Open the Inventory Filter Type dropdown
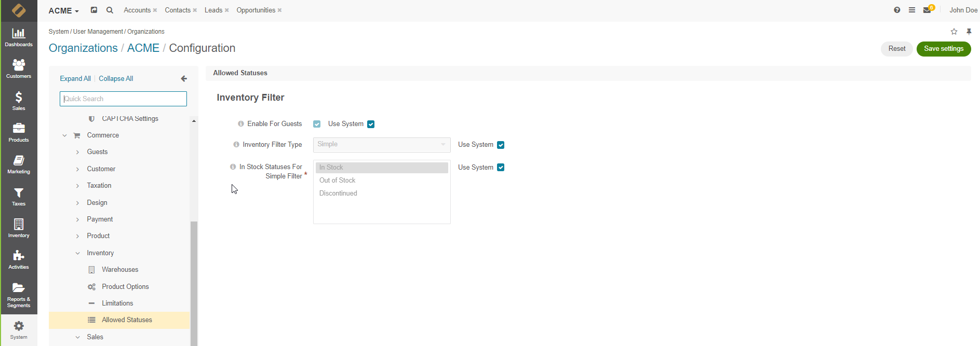 point(381,145)
